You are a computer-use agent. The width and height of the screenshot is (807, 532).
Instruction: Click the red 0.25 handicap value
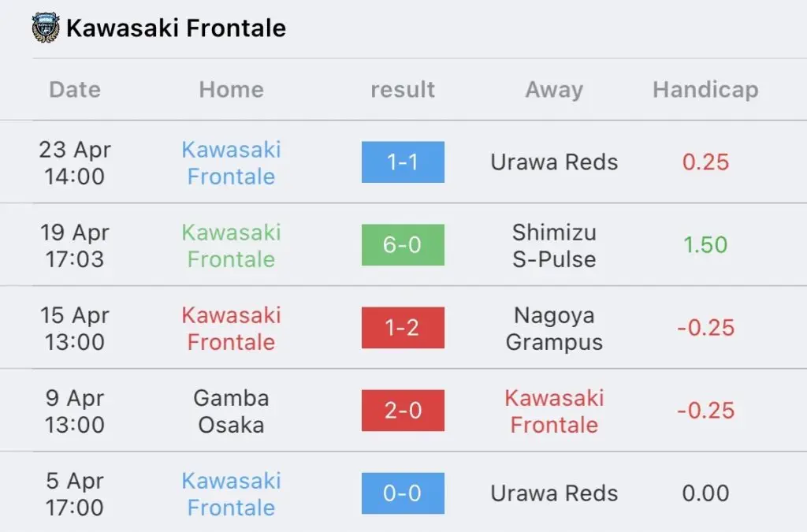tap(705, 162)
